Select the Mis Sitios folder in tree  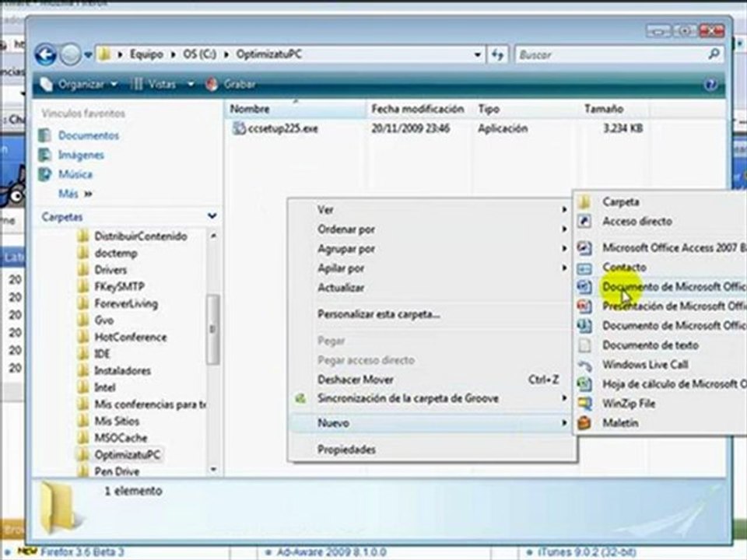117,421
